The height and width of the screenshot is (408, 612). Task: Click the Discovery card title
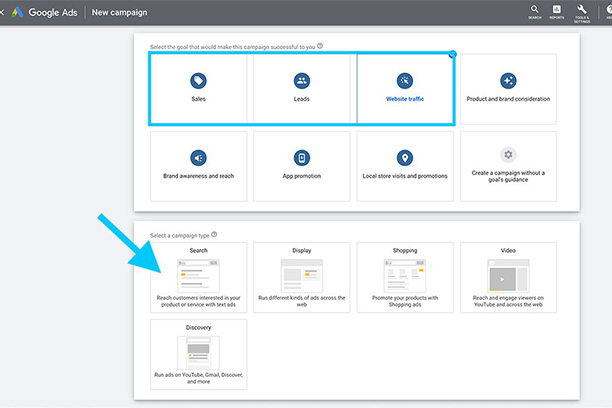(198, 328)
